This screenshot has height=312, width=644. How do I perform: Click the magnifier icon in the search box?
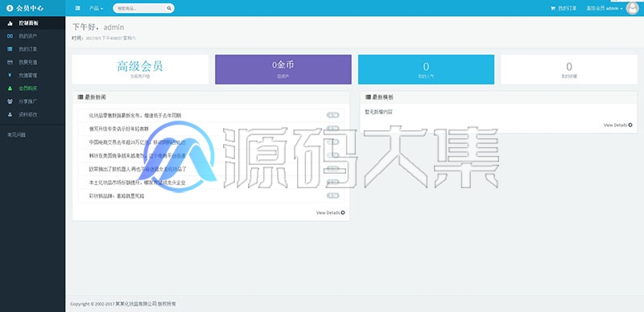[169, 8]
